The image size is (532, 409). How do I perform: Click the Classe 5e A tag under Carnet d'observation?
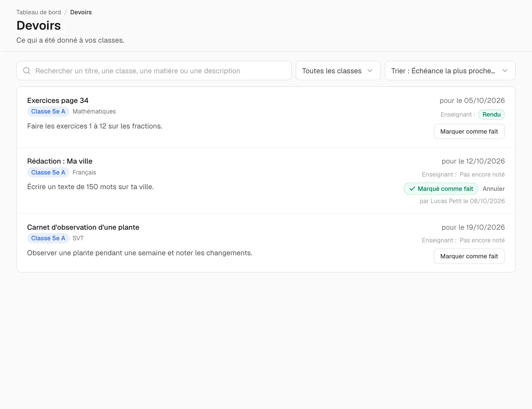48,238
